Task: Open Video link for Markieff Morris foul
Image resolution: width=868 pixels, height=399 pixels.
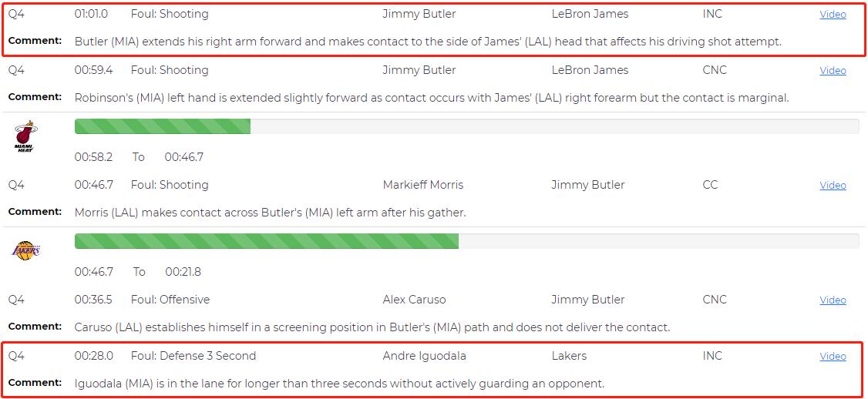Action: point(833,186)
